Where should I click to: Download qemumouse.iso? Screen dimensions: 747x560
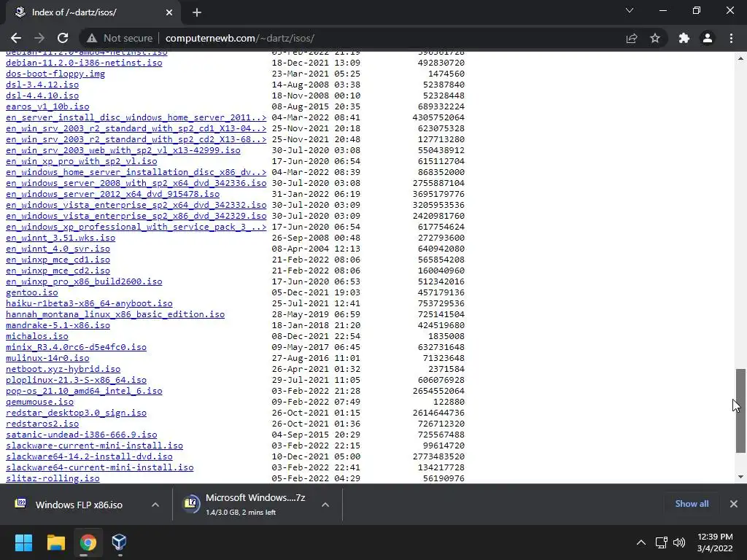pos(39,402)
